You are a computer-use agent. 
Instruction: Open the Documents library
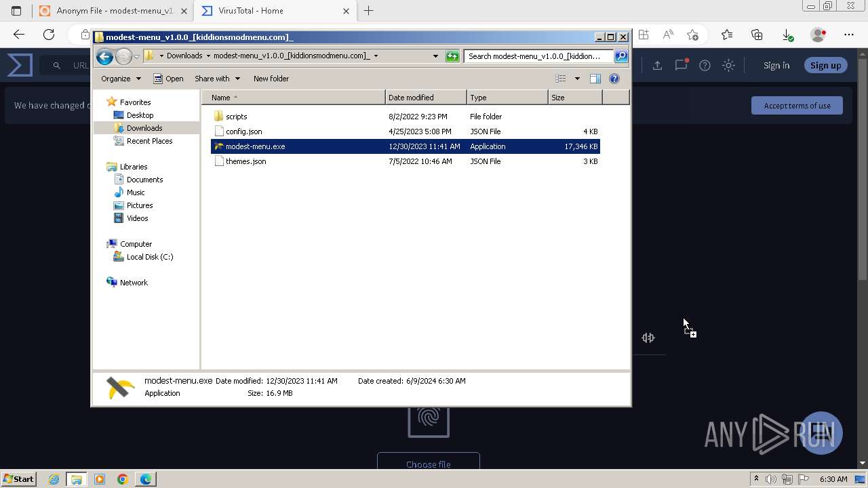(x=144, y=180)
